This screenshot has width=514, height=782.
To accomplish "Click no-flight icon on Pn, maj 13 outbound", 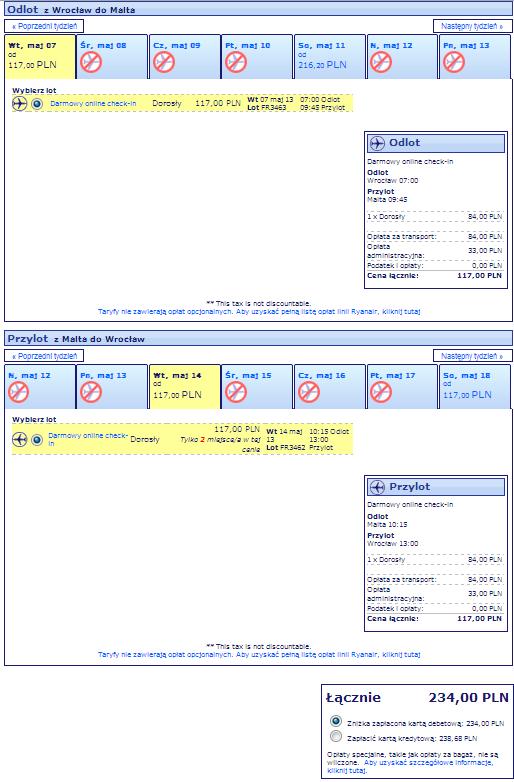I will point(454,63).
